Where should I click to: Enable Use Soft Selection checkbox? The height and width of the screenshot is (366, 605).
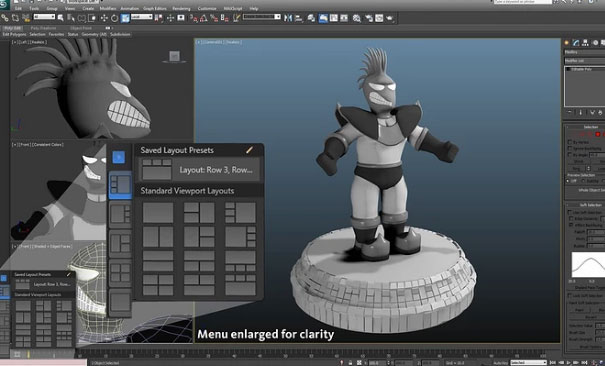tap(570, 212)
